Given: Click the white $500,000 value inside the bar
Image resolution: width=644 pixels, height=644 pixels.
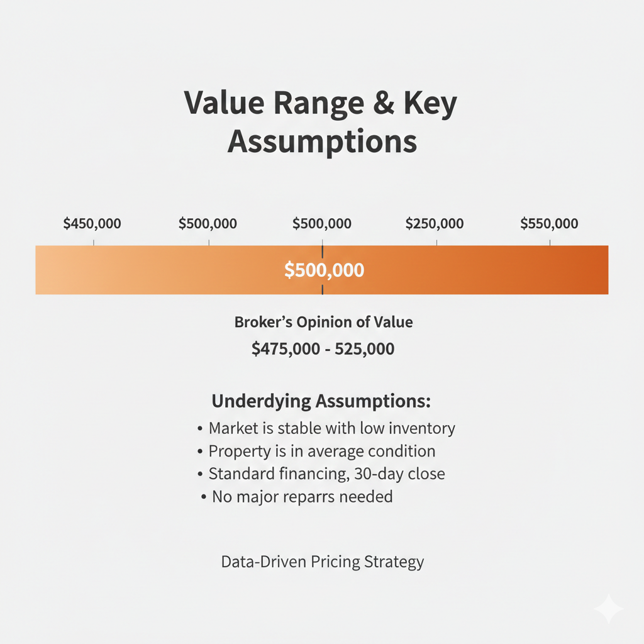Looking at the screenshot, I should click(324, 270).
